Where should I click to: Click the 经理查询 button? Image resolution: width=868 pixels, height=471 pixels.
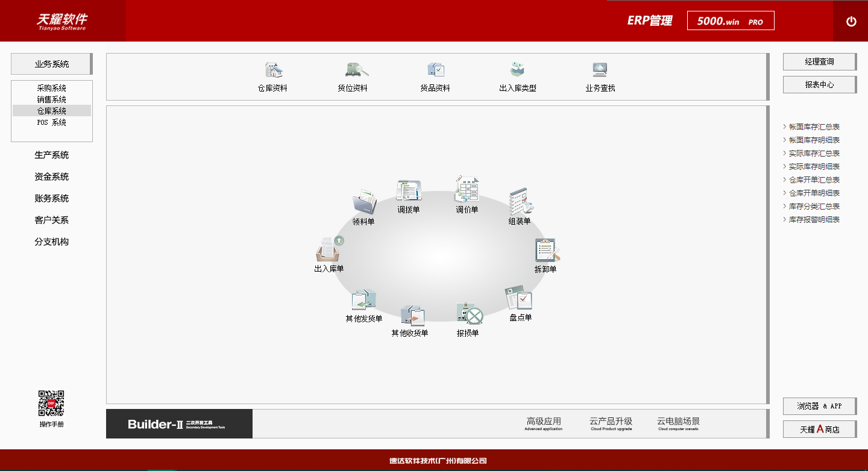point(819,61)
